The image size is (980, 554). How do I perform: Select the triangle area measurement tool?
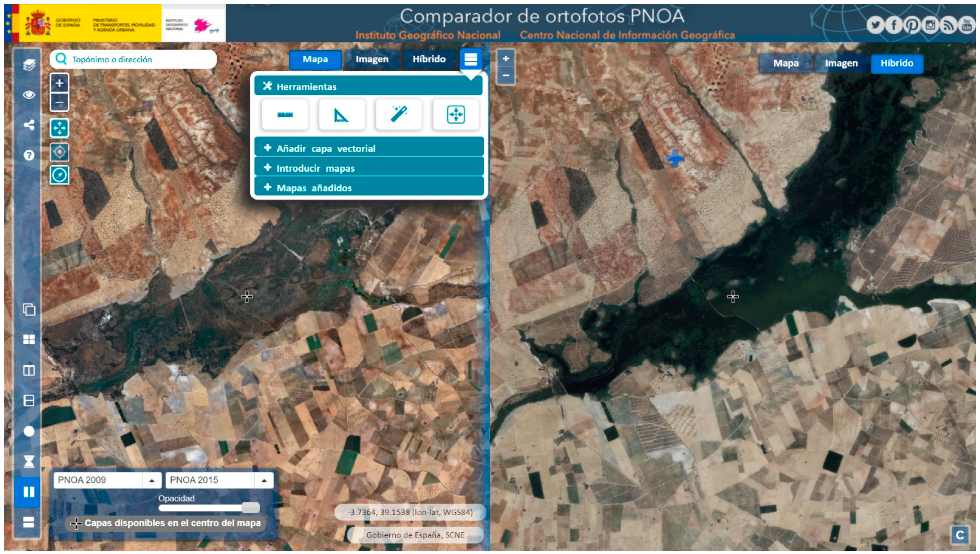pyautogui.click(x=341, y=114)
